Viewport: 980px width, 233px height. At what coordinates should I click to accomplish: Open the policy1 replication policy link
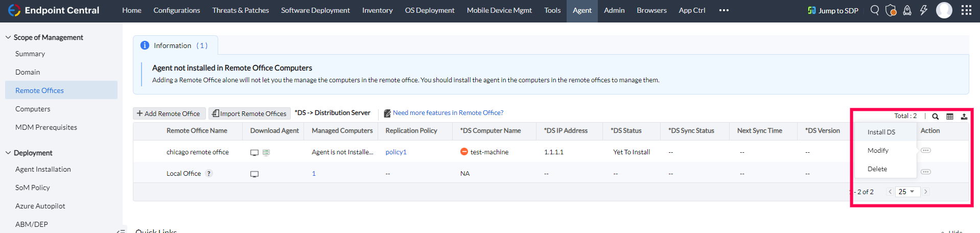(x=396, y=152)
